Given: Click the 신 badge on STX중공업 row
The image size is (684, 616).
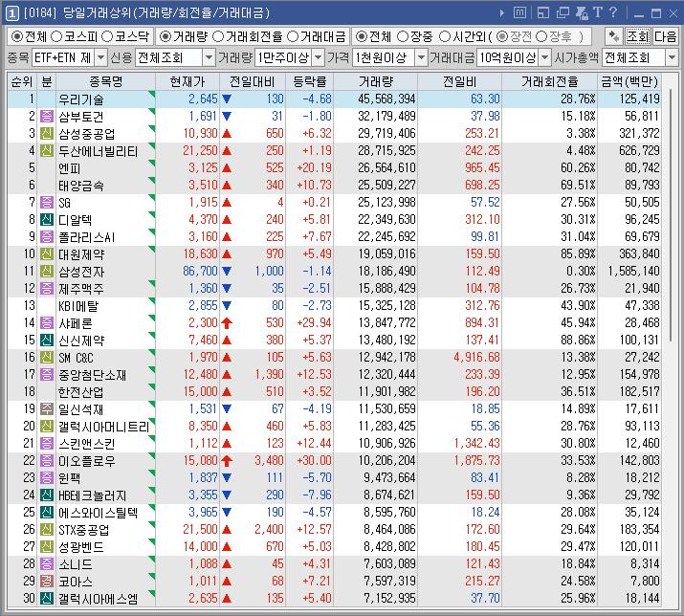Looking at the screenshot, I should [x=47, y=530].
